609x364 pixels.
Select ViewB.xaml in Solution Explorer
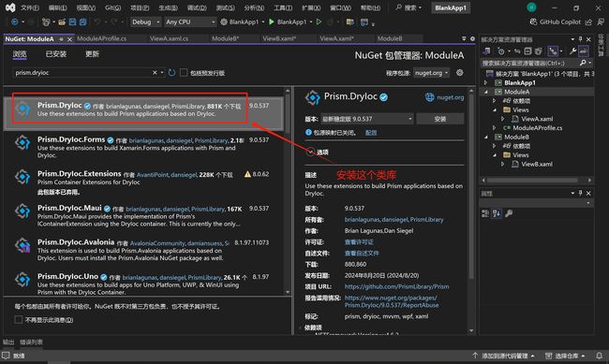click(536, 164)
